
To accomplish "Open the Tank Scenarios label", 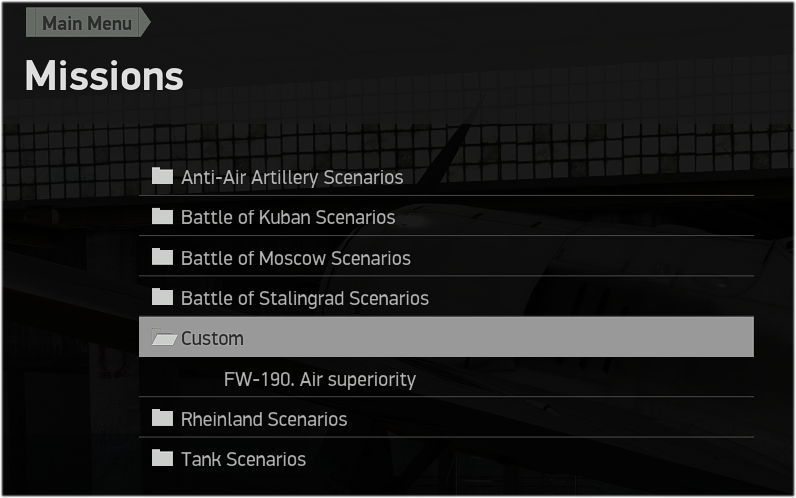I will 243,460.
